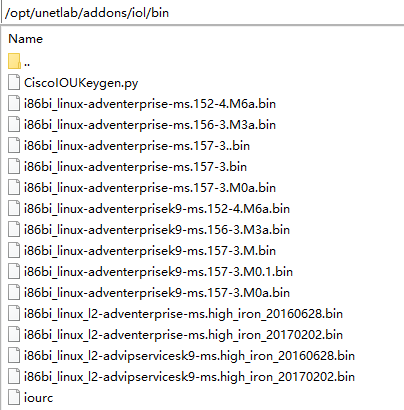Screen dimensions: 404x410
Task: Select the file name CiscoIOUKeygen.py
Action: (x=81, y=83)
